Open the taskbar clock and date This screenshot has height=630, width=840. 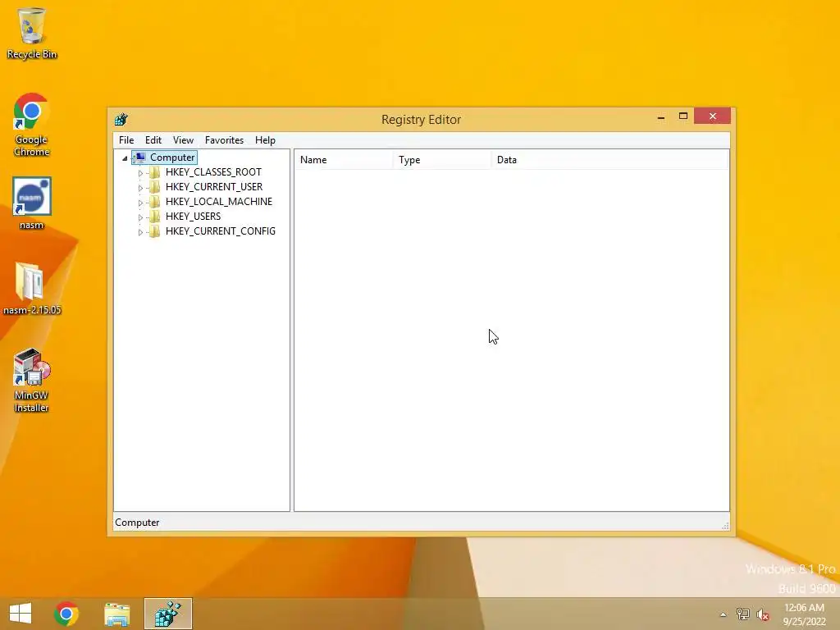coord(804,614)
